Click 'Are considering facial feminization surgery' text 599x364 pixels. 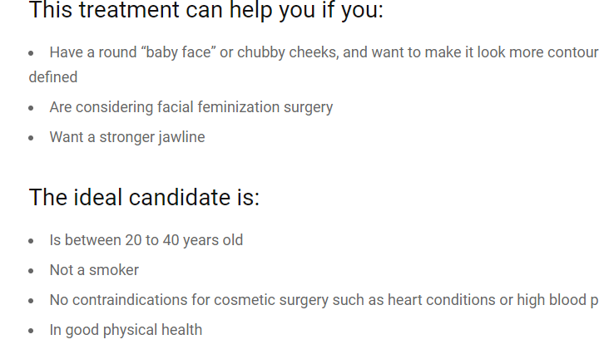[191, 107]
